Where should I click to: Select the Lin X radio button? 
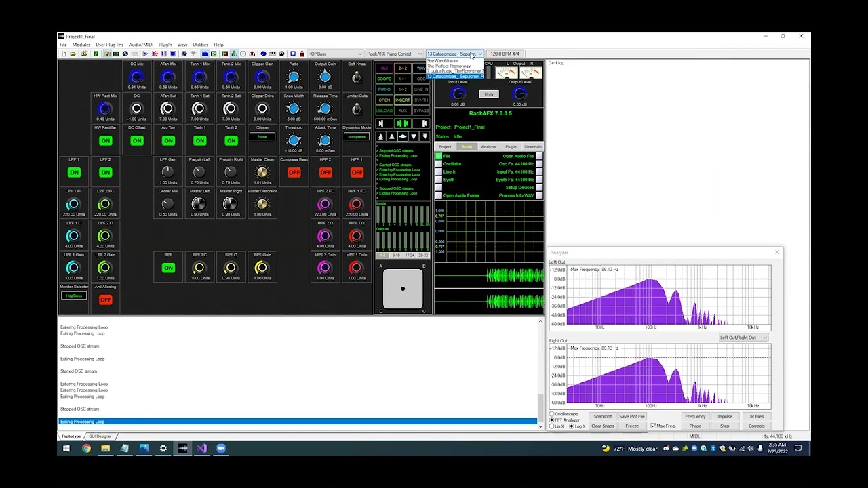552,426
